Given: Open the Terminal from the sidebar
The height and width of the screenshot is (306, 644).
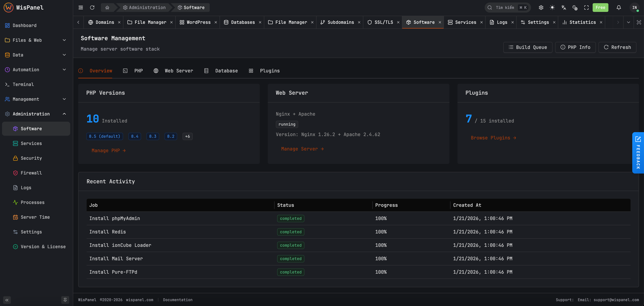Looking at the screenshot, I should point(23,84).
